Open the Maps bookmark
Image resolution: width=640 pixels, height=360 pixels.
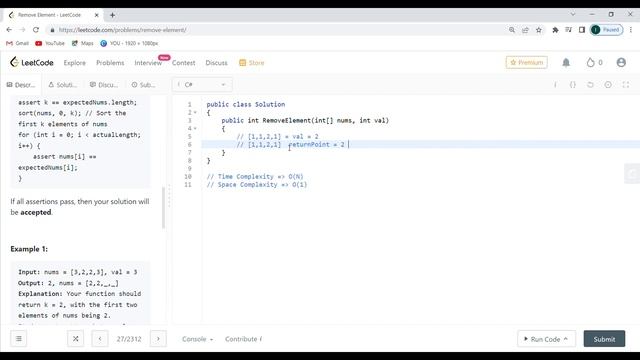tap(82, 43)
